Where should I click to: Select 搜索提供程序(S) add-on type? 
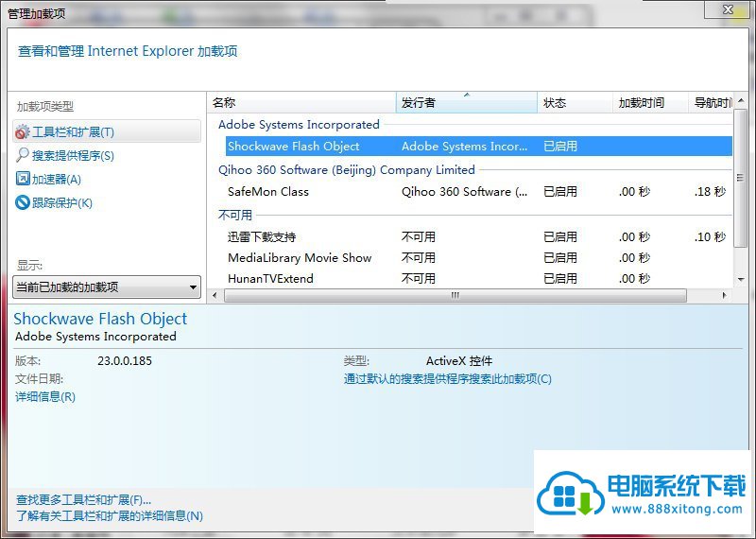coord(74,155)
